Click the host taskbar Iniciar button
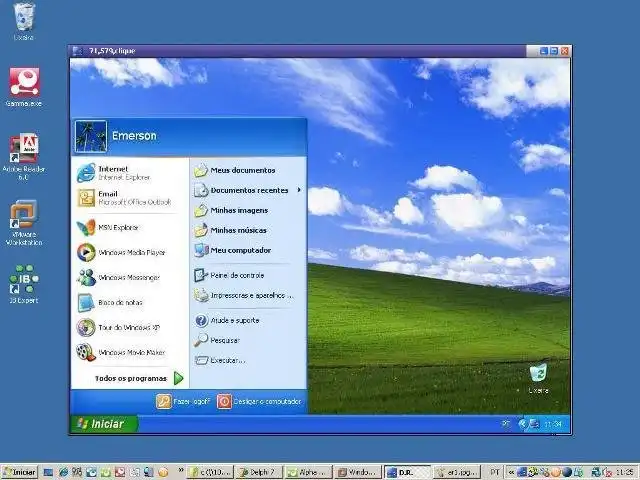 [x=20, y=472]
